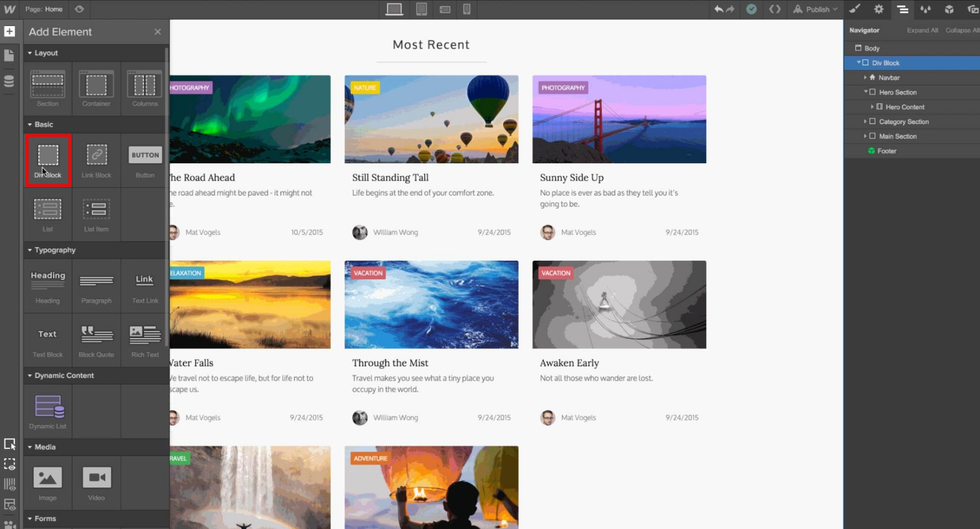Switch to mobile landscape viewport

tap(445, 9)
